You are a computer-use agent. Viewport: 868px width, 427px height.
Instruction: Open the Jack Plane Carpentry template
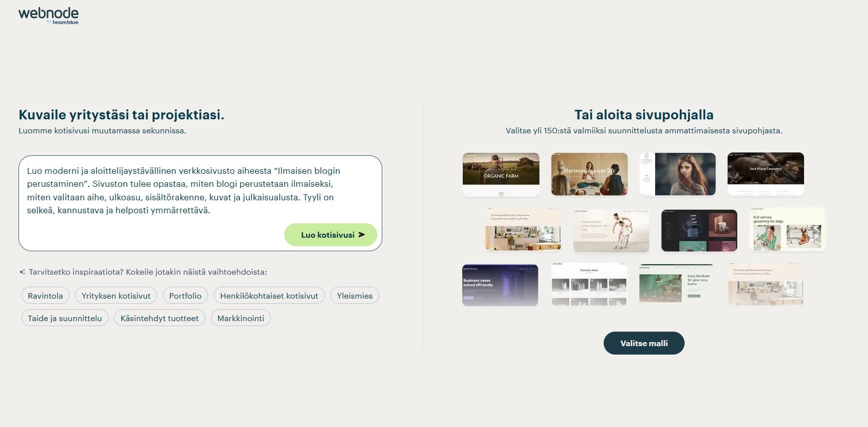pyautogui.click(x=766, y=174)
